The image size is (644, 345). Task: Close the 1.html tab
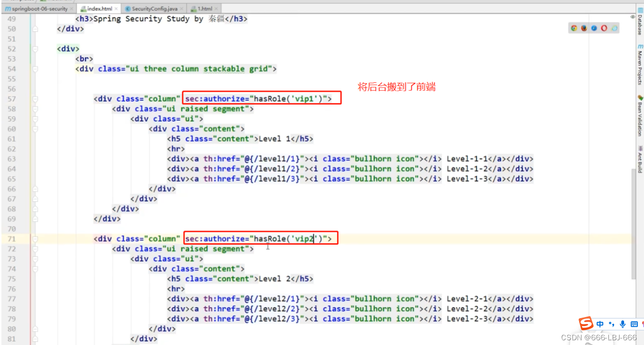click(x=217, y=9)
